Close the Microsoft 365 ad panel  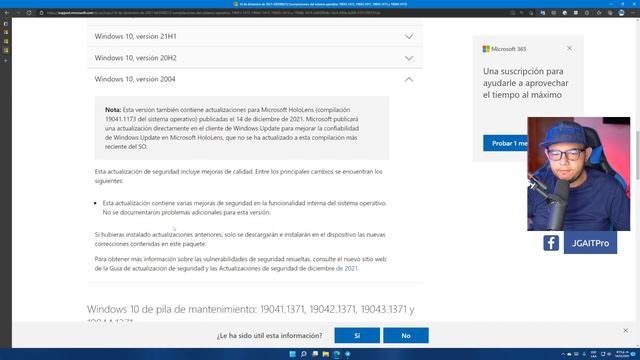point(569,49)
